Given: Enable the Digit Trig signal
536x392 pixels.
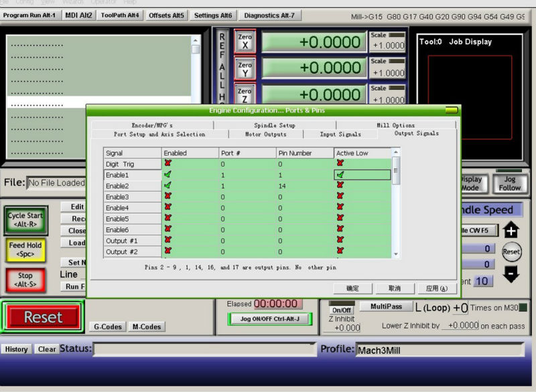Looking at the screenshot, I should point(167,164).
